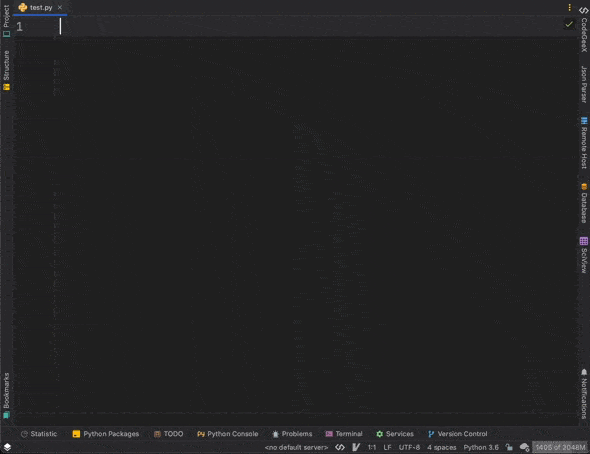Click the CodeGeeX status bar icon
This screenshot has width=590, height=454.
coord(340,447)
